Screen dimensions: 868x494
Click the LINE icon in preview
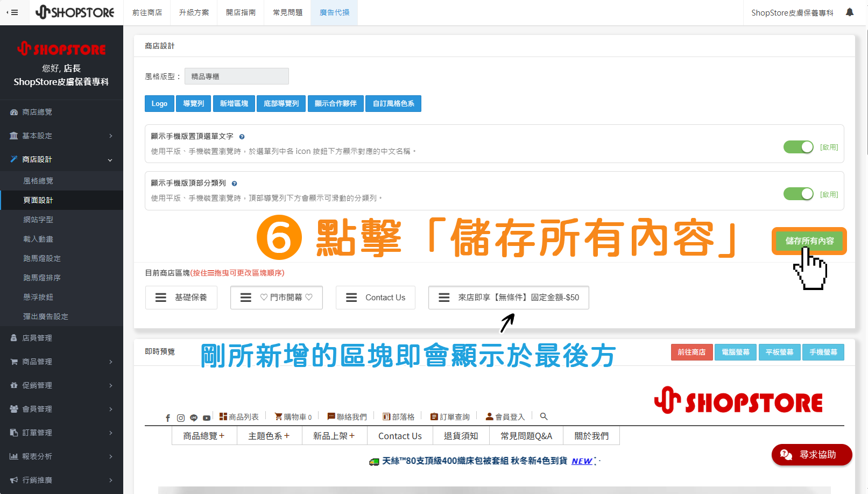point(194,418)
